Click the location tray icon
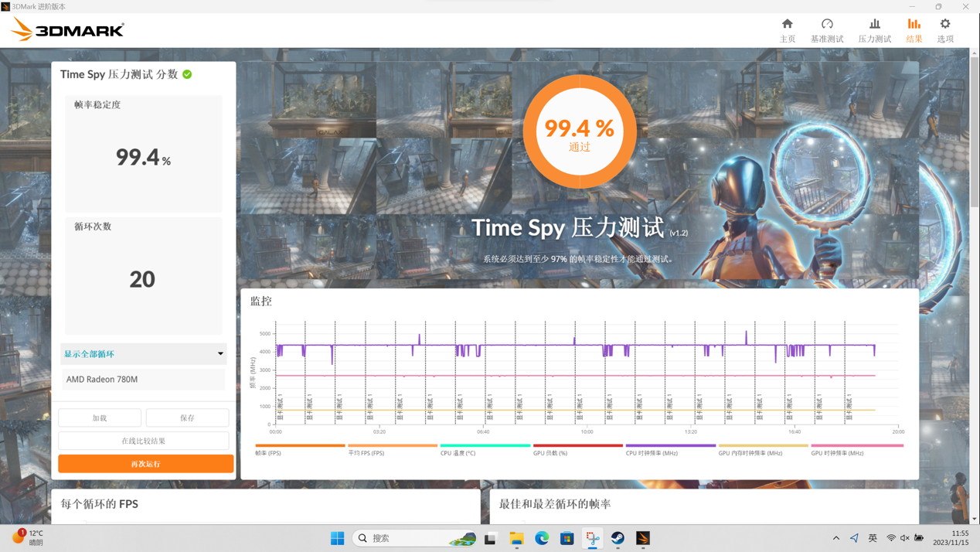Viewport: 980px width, 552px height. click(x=854, y=538)
